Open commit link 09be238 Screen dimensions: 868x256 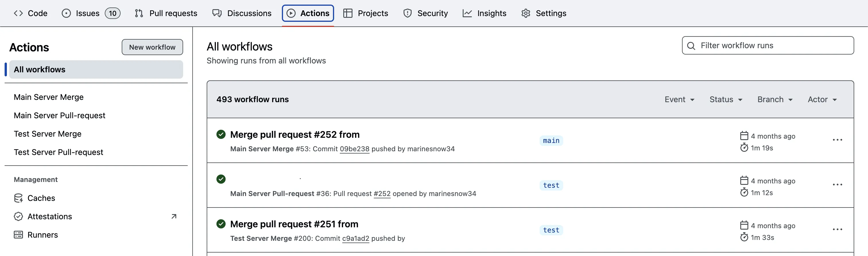[354, 149]
